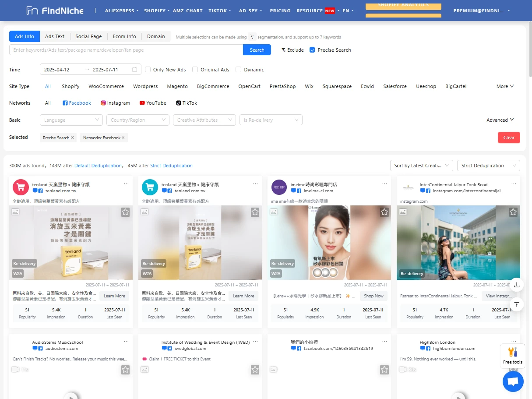532x399 pixels.
Task: Switch to the Social Page tab
Action: tap(88, 36)
